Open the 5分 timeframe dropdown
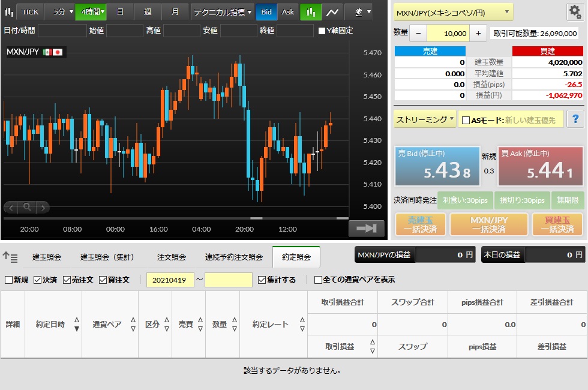This screenshot has height=390, width=588. 60,12
